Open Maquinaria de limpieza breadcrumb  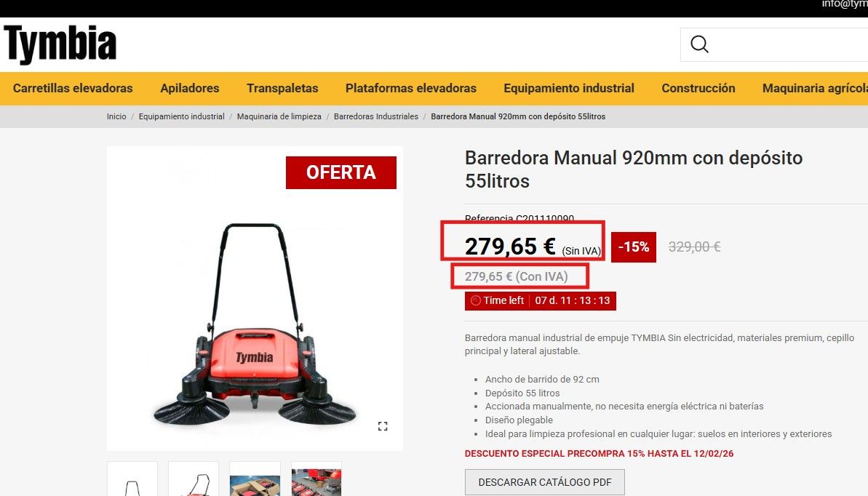click(279, 116)
